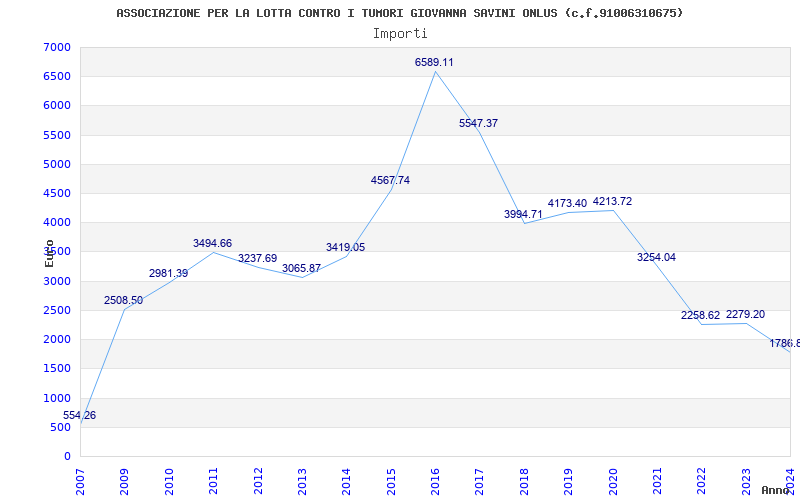This screenshot has width=800, height=500.
Task: Click the 500 y-axis tick label
Action: tap(60, 427)
